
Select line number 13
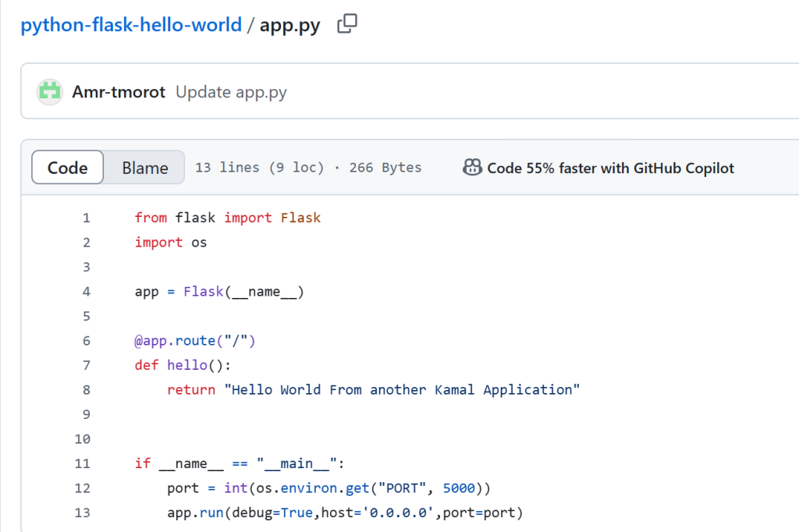pyautogui.click(x=83, y=512)
